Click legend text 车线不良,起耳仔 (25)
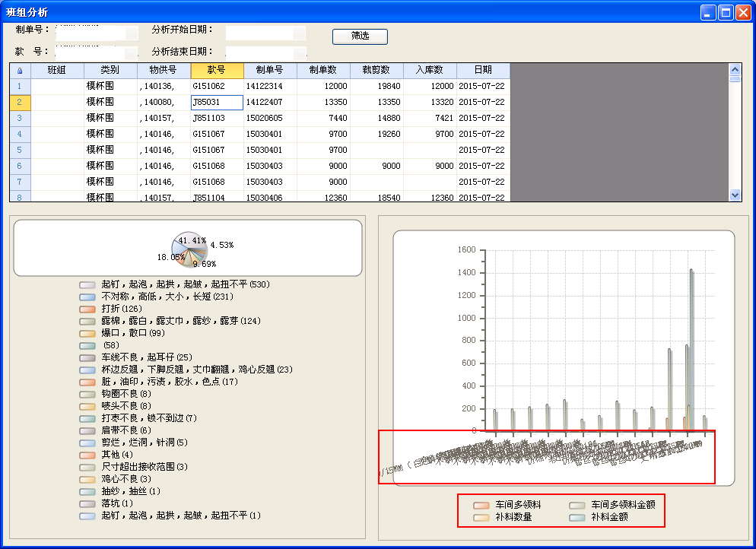This screenshot has width=756, height=549. (x=147, y=357)
